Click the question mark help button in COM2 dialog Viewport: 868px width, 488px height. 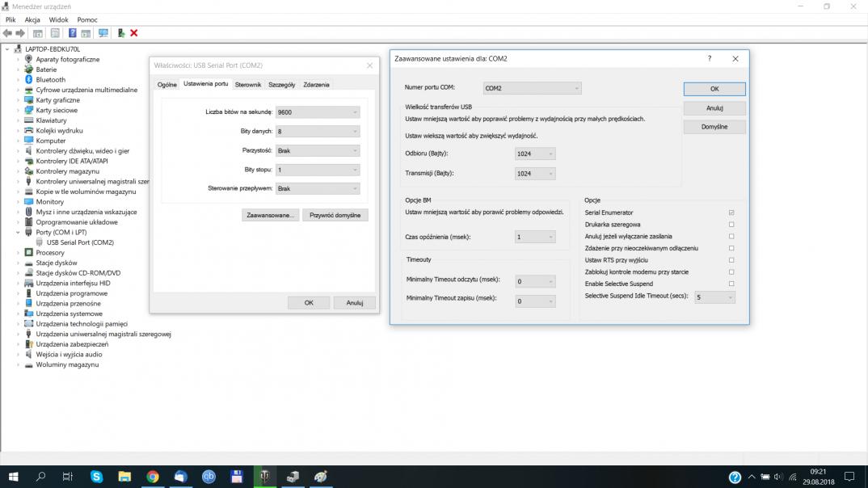(710, 59)
